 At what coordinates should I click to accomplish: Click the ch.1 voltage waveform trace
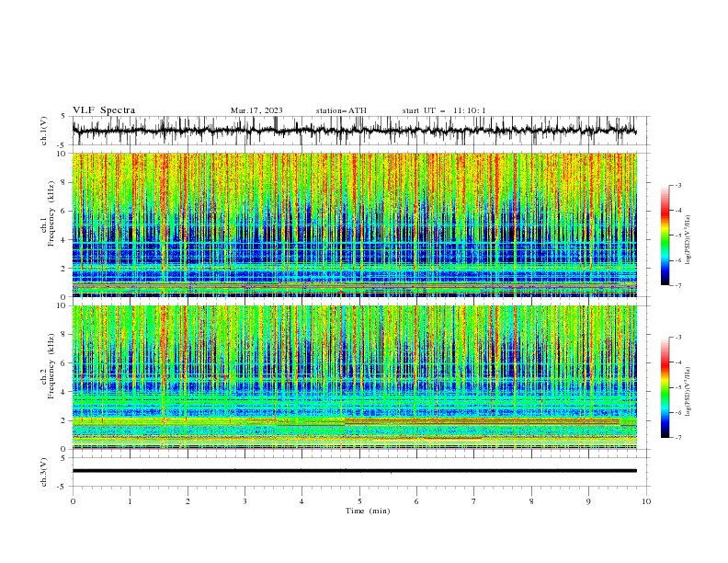pyautogui.click(x=354, y=131)
